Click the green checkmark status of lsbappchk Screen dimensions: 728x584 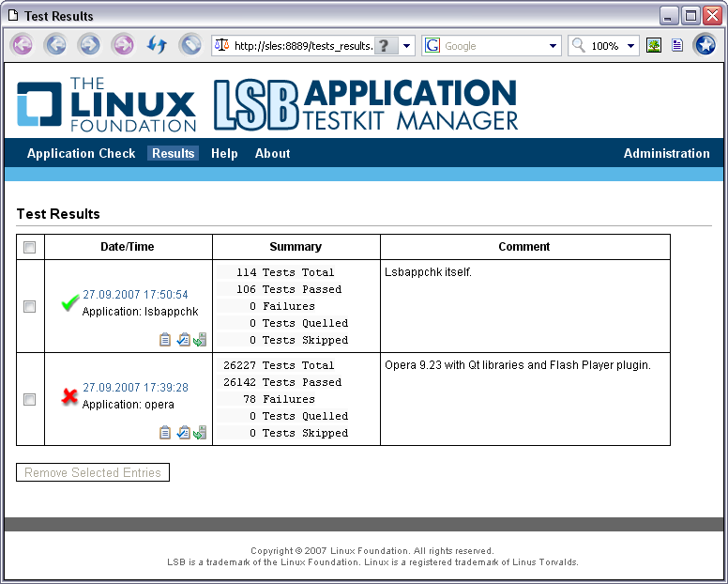70,303
